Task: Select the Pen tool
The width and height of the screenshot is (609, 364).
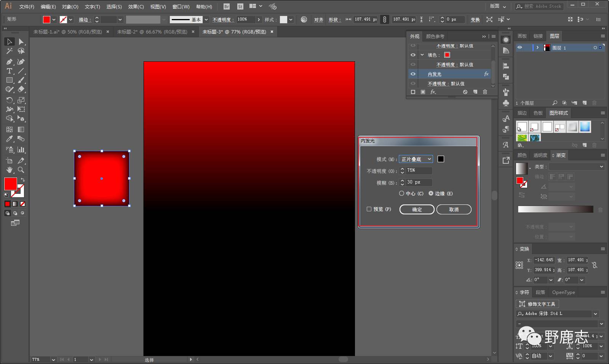Action: pos(10,62)
